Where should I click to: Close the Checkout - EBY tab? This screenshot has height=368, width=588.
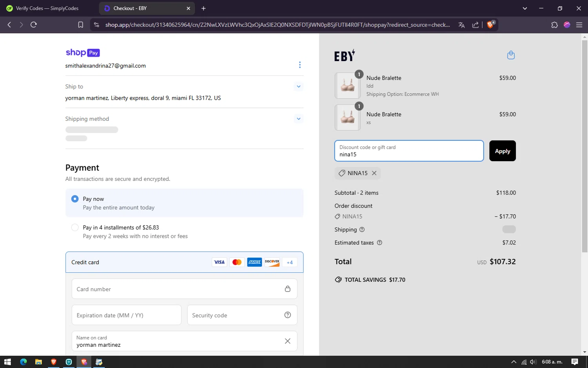pos(188,8)
